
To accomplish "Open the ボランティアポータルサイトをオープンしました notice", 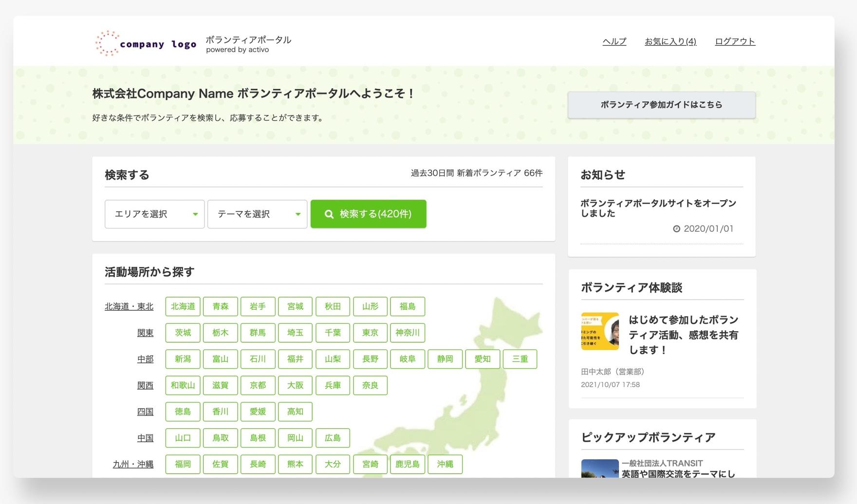I will click(658, 208).
